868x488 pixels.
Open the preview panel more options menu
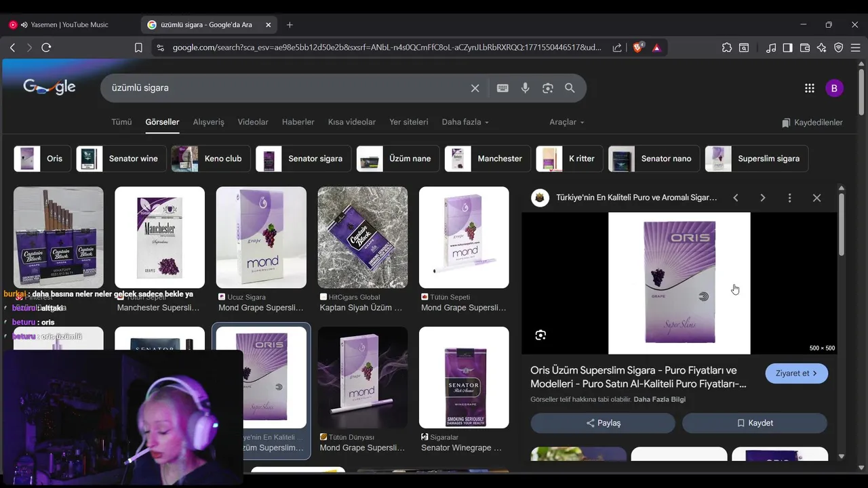coord(790,198)
